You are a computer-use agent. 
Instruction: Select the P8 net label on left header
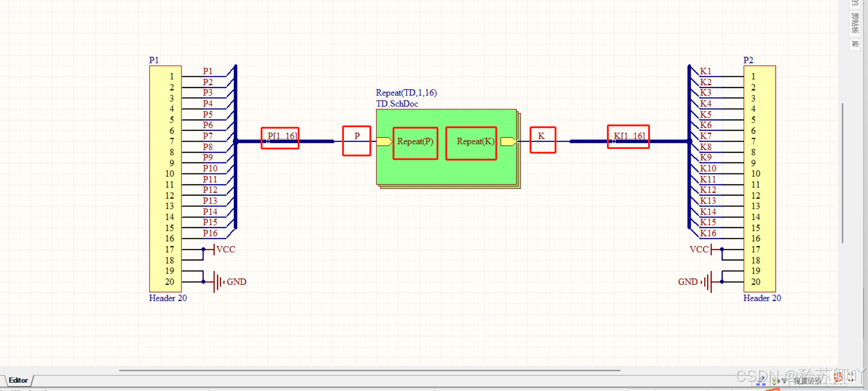point(207,147)
